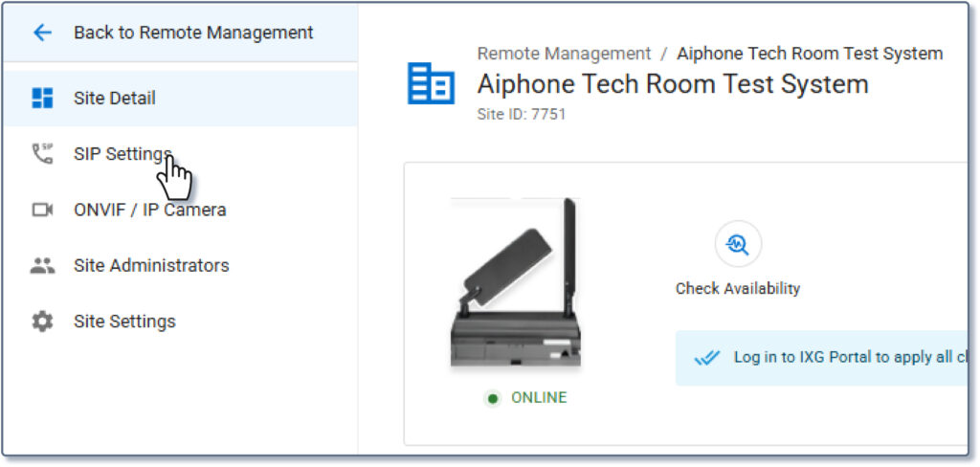Viewport: 980px width, 467px height.
Task: Click the Check Availability magnifier icon
Action: tap(738, 245)
